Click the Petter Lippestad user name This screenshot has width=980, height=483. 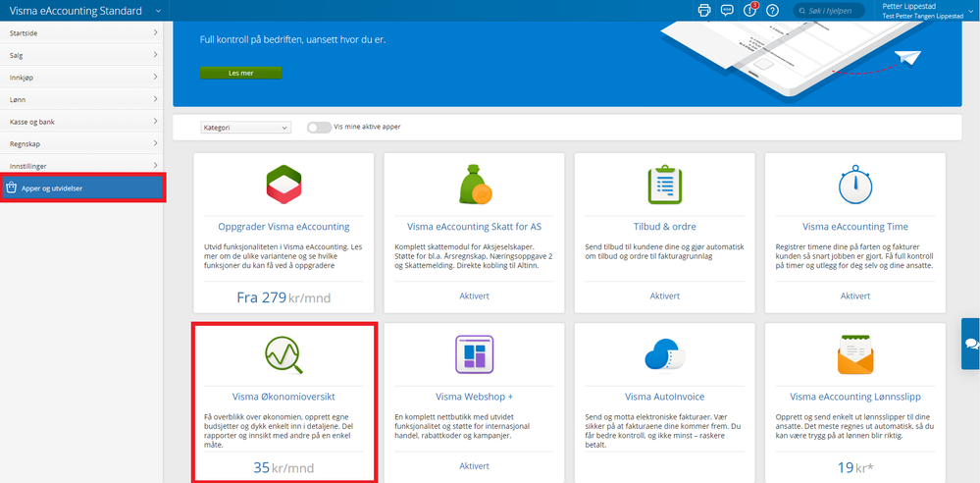[x=906, y=6]
